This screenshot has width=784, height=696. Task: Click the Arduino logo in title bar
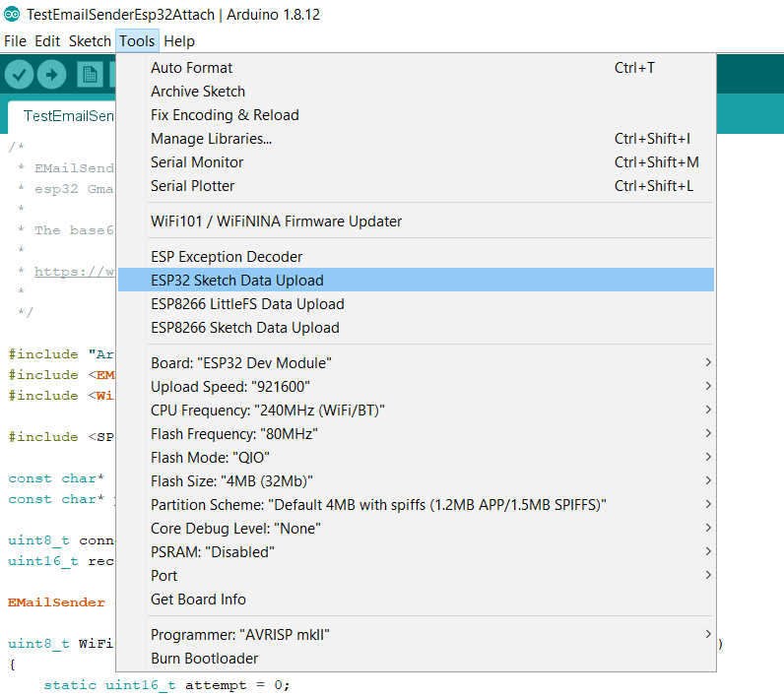pos(12,14)
